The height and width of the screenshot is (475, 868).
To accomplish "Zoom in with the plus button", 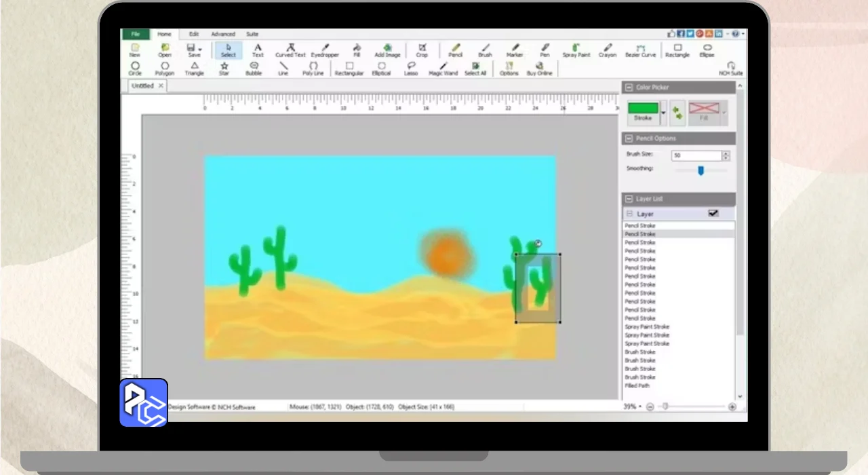I will tap(732, 406).
